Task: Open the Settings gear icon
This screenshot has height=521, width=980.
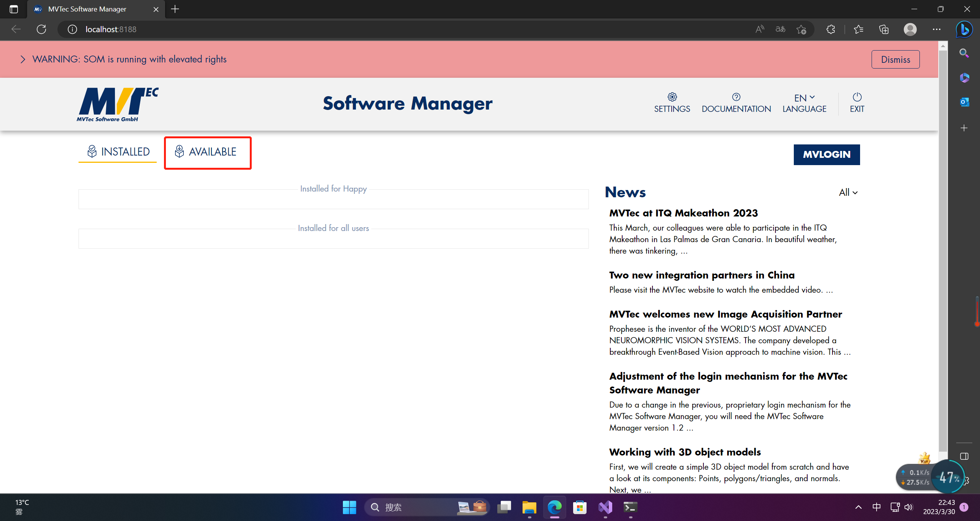Action: tap(672, 97)
